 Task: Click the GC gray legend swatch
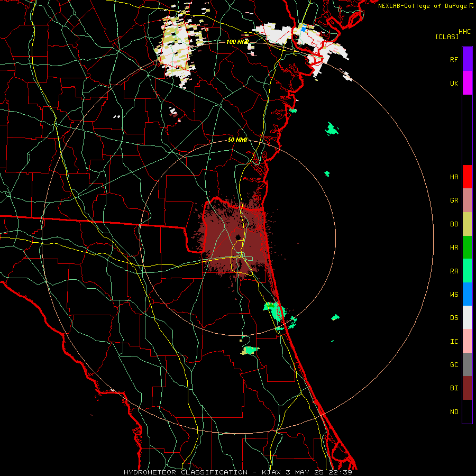coord(467,364)
